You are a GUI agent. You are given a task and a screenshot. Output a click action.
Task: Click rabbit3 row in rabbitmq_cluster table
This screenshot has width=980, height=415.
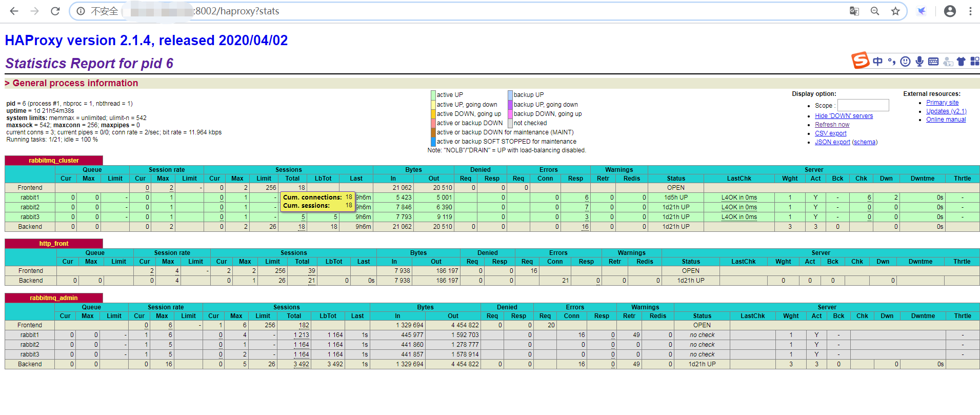[492, 217]
